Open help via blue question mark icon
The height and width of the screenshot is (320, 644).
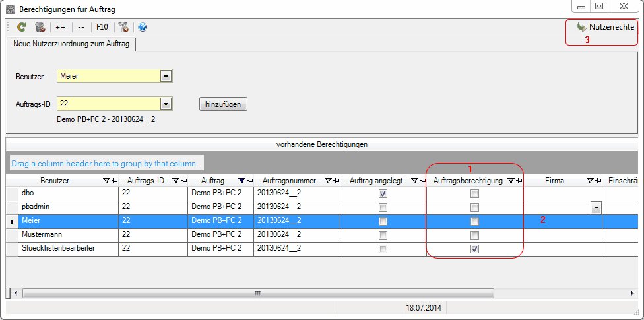pyautogui.click(x=143, y=27)
